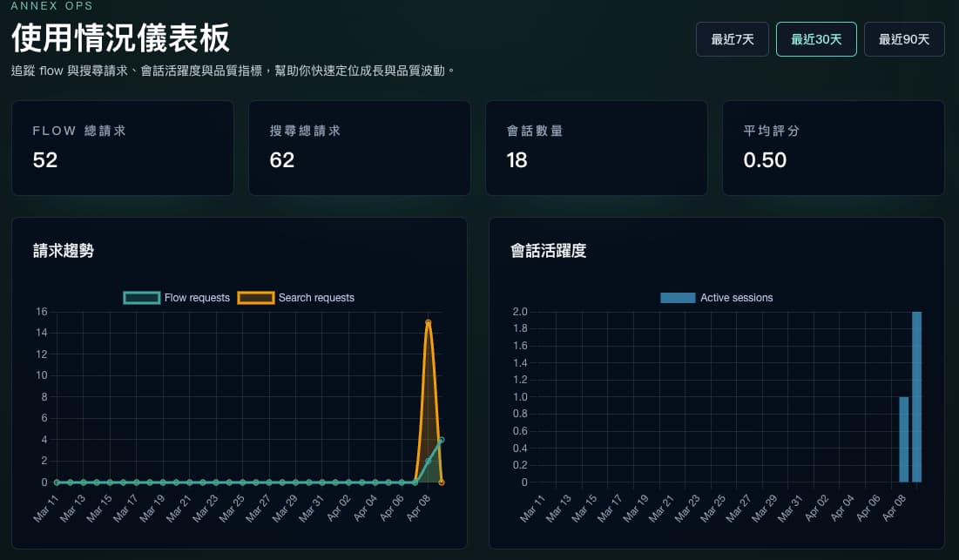Click the Mar 31 label in 會話活躍度 chart
Viewport: 959px width, 560px height.
pyautogui.click(x=789, y=509)
